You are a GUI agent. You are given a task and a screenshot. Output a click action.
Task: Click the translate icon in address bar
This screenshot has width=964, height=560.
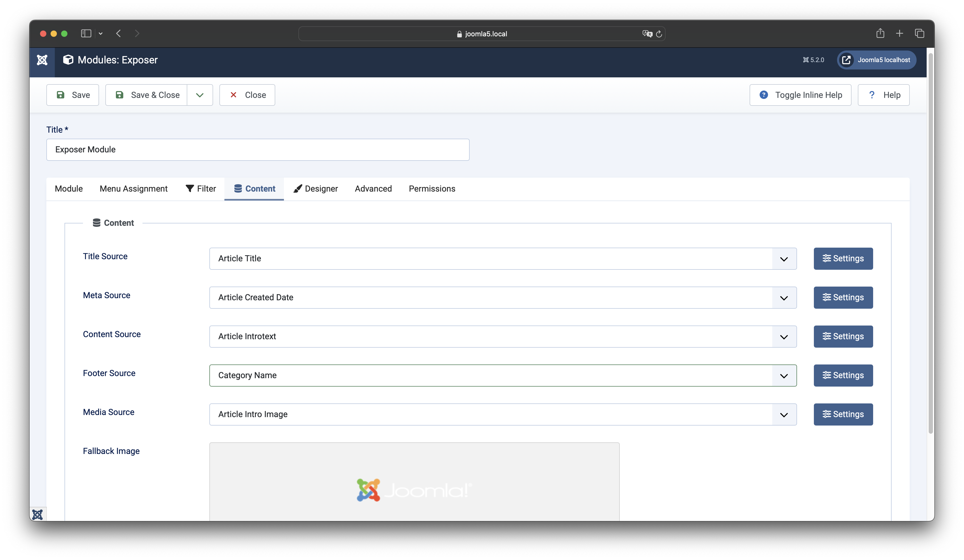[x=647, y=34]
